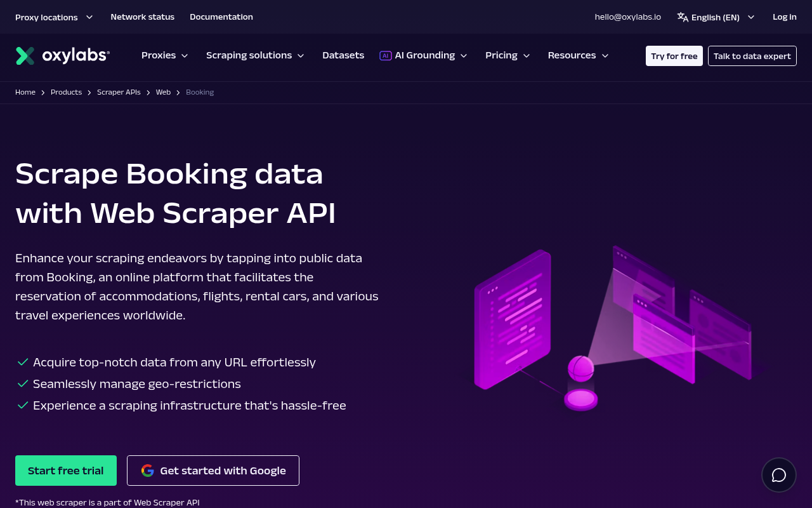The width and height of the screenshot is (812, 508).
Task: Click 'Acquire top-notch data from any URL effortlessly'
Action: [x=174, y=362]
